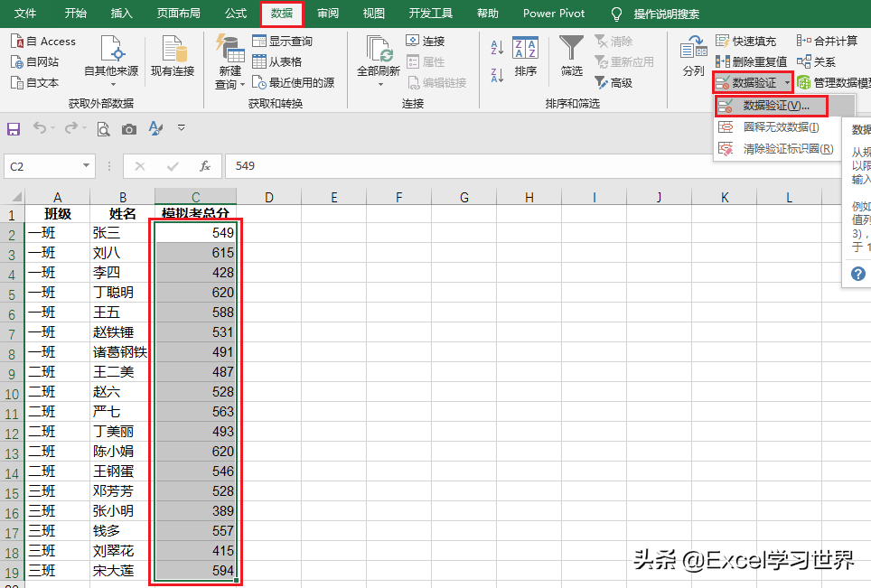
Task: Click 关系 relationships icon
Action: pyautogui.click(x=803, y=61)
